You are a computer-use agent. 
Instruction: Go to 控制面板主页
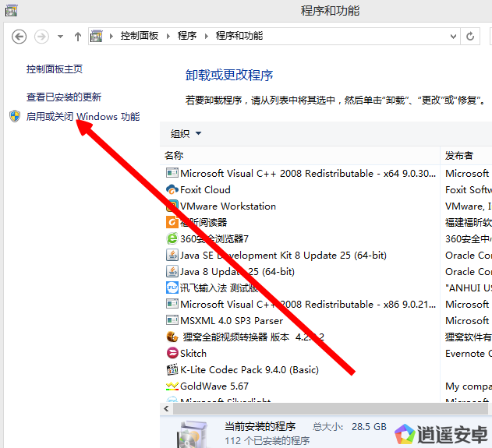[55, 69]
